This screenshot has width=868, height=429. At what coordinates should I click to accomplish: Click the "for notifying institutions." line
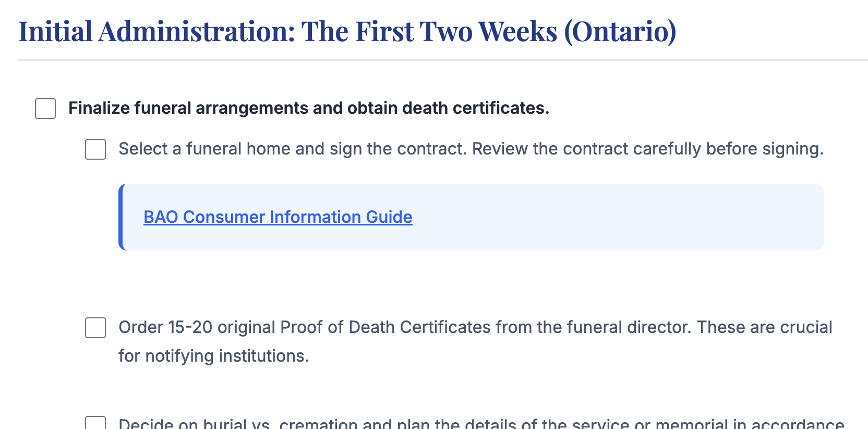coord(213,356)
